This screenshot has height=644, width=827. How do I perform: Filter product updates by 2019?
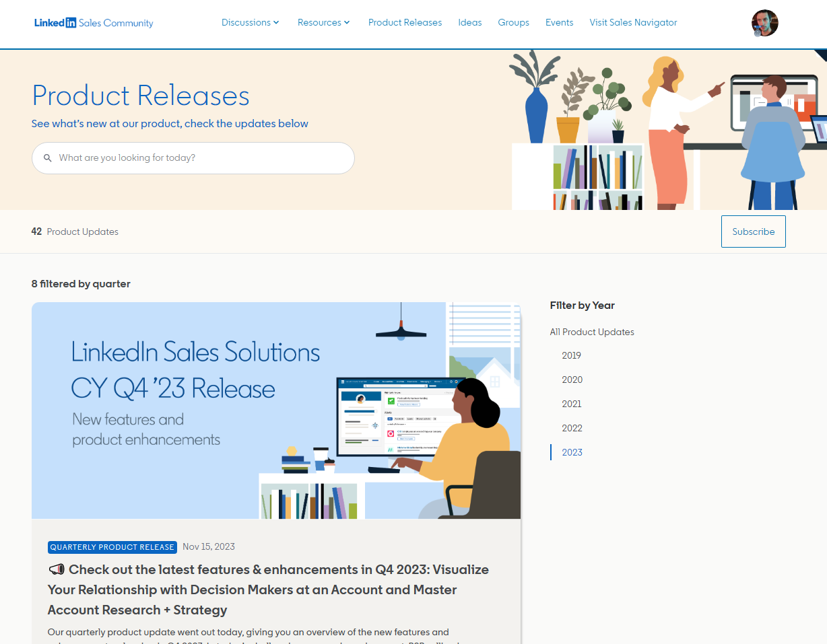click(x=571, y=355)
